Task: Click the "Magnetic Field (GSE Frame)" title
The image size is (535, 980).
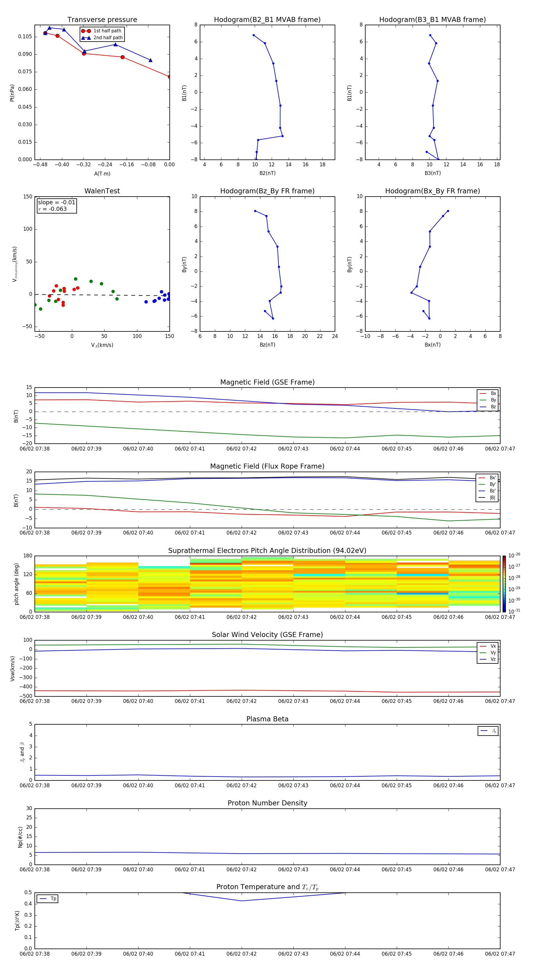Action: click(267, 382)
